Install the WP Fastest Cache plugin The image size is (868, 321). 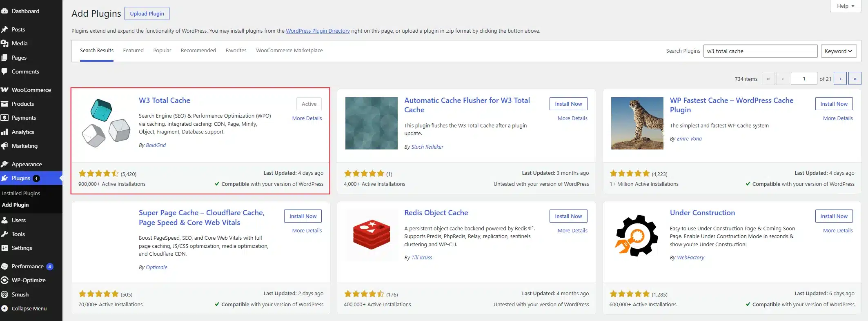point(834,104)
